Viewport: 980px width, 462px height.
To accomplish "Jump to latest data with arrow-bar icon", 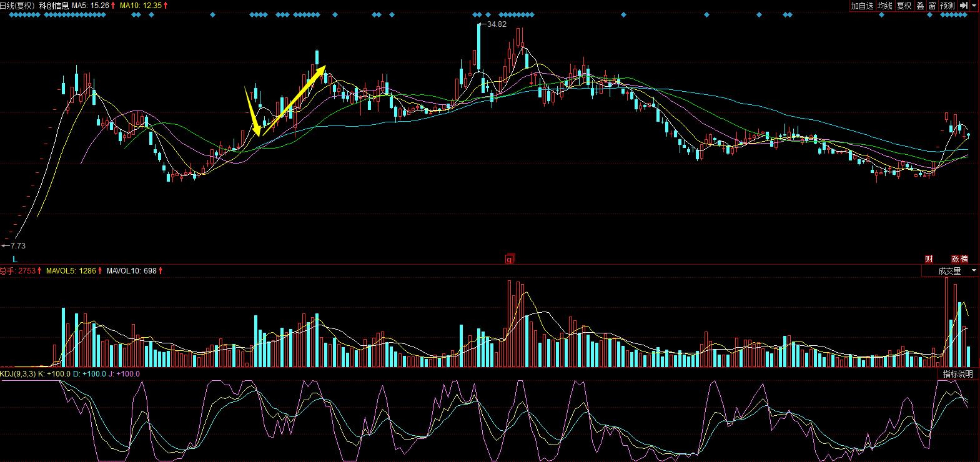I will pyautogui.click(x=963, y=6).
